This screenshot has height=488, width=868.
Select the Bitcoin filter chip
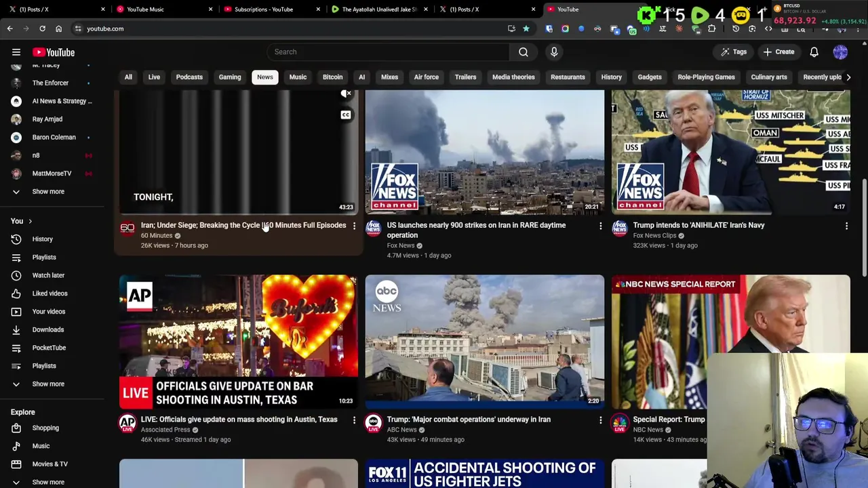pyautogui.click(x=332, y=77)
